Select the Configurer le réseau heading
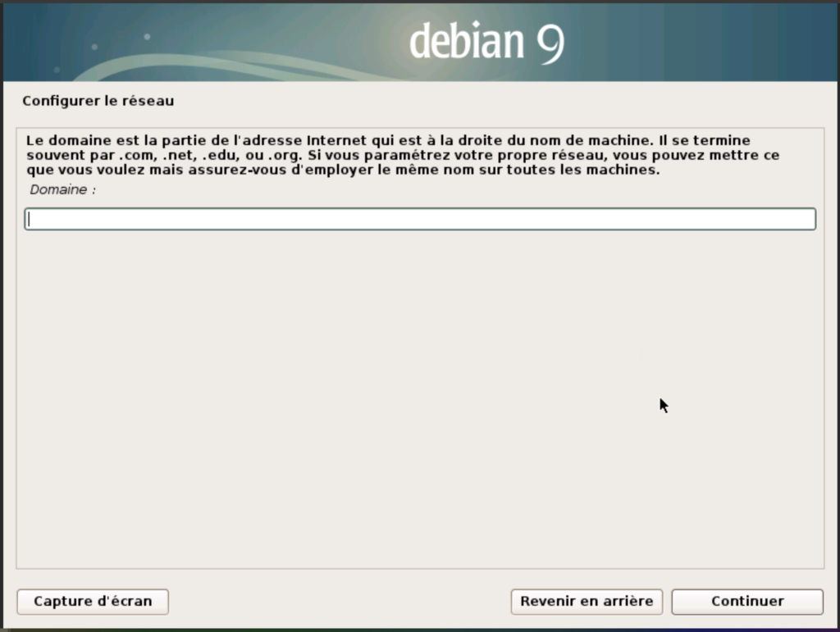The width and height of the screenshot is (840, 632). [x=98, y=101]
